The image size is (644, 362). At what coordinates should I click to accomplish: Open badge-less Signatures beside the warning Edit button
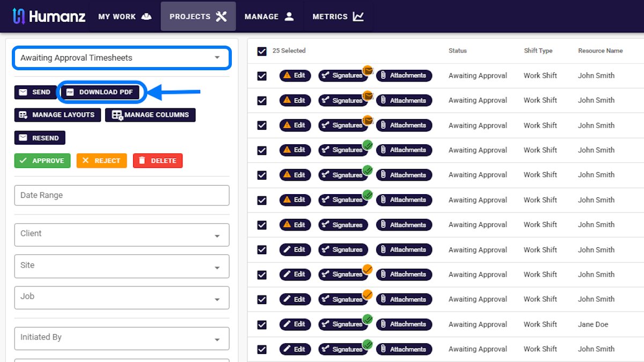[342, 225]
